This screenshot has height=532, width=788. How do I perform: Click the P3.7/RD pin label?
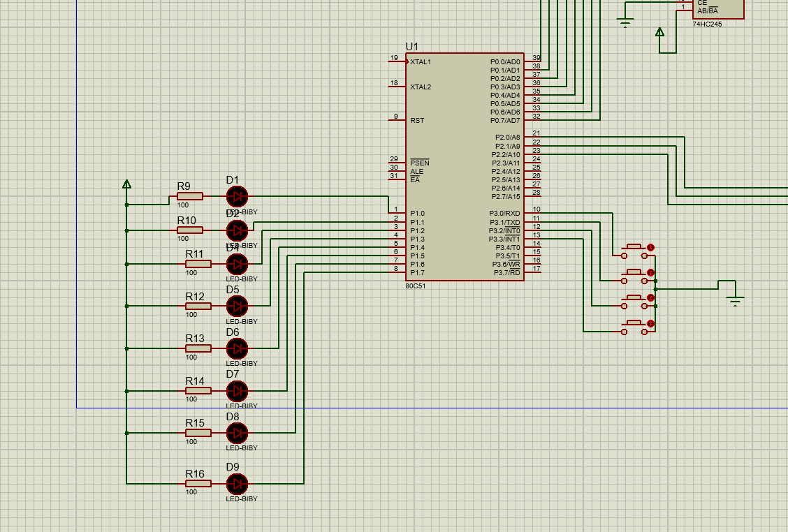[x=506, y=273]
